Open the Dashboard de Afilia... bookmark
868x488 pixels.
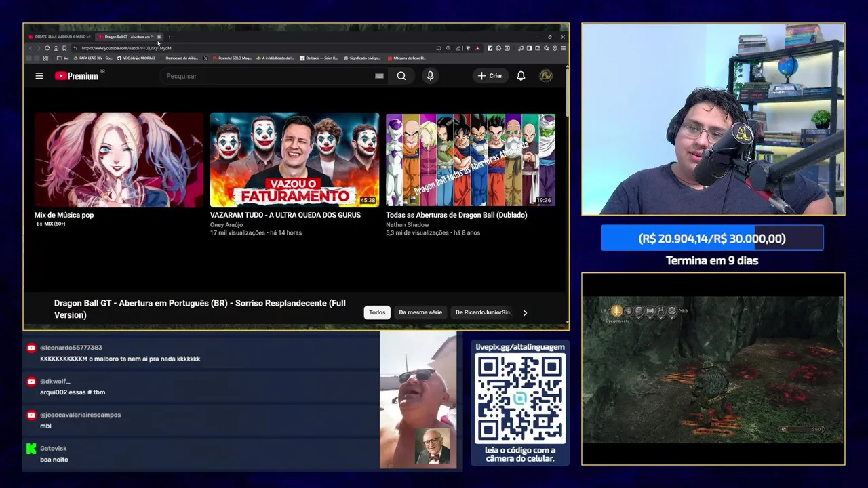pyautogui.click(x=182, y=58)
